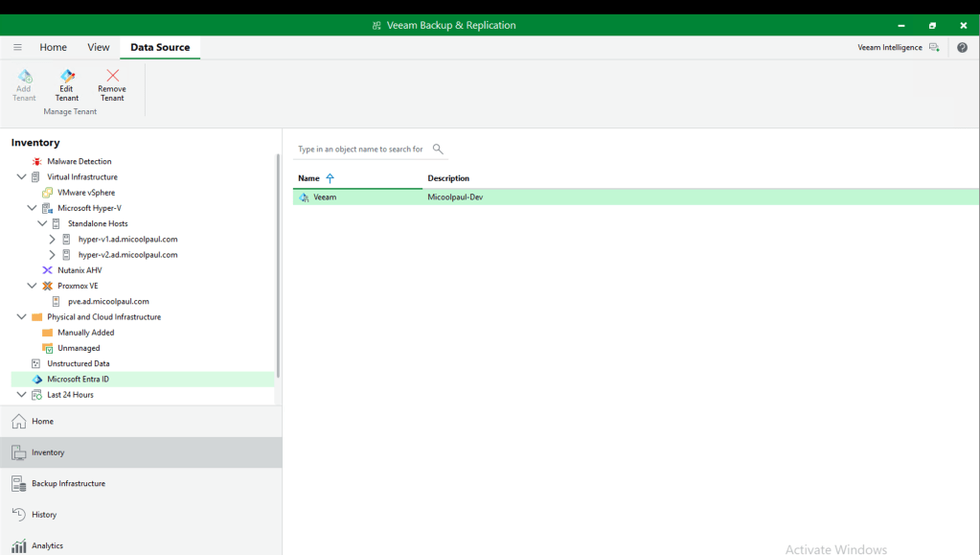The image size is (980, 555).
Task: Select the Virtual Infrastructure tree label
Action: click(82, 177)
